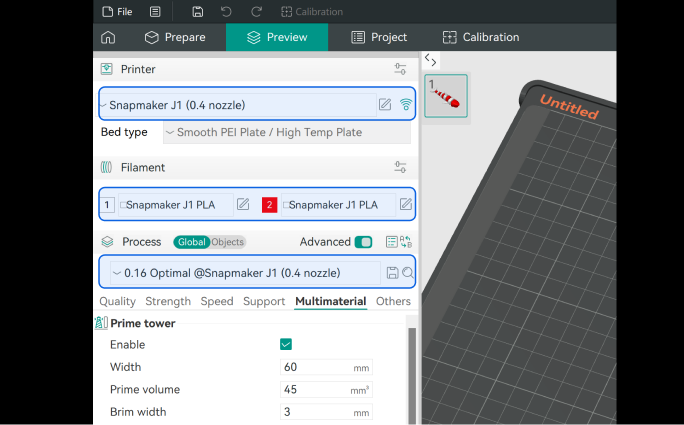
Task: Select the Global process mode
Action: tap(191, 242)
